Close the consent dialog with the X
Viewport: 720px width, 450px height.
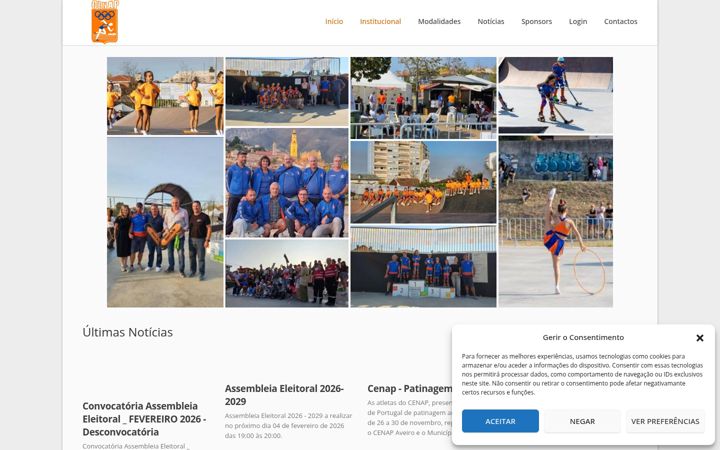pos(699,338)
